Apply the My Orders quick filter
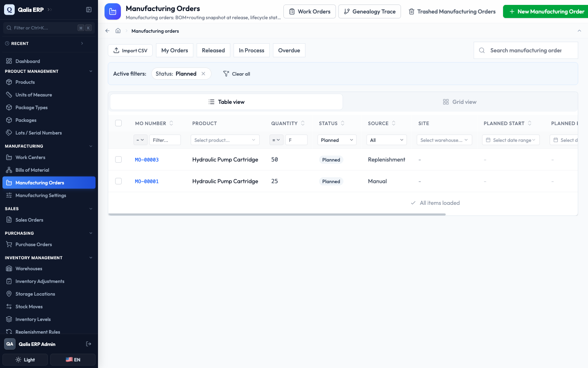 (175, 50)
